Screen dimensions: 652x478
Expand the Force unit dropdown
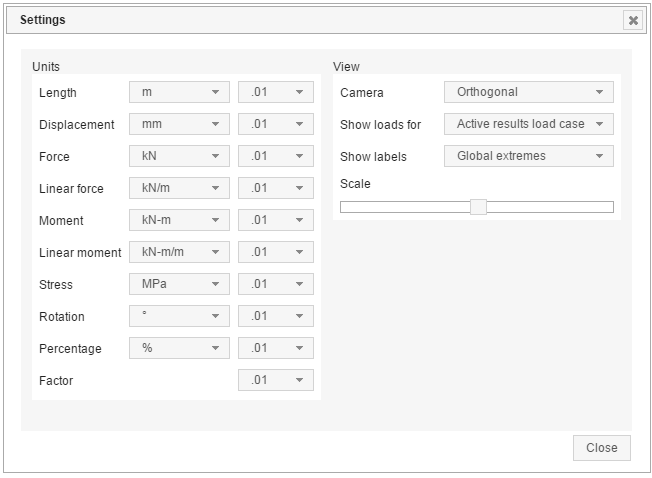[180, 156]
